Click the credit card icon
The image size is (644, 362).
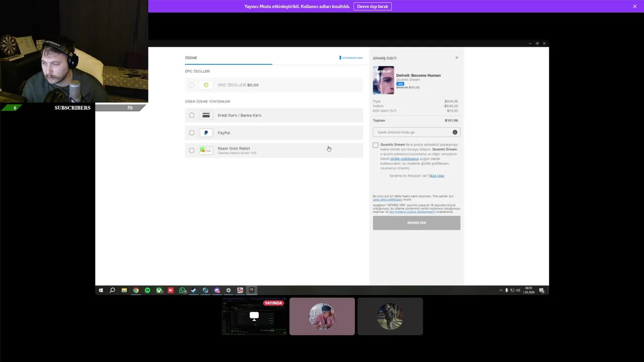206,115
